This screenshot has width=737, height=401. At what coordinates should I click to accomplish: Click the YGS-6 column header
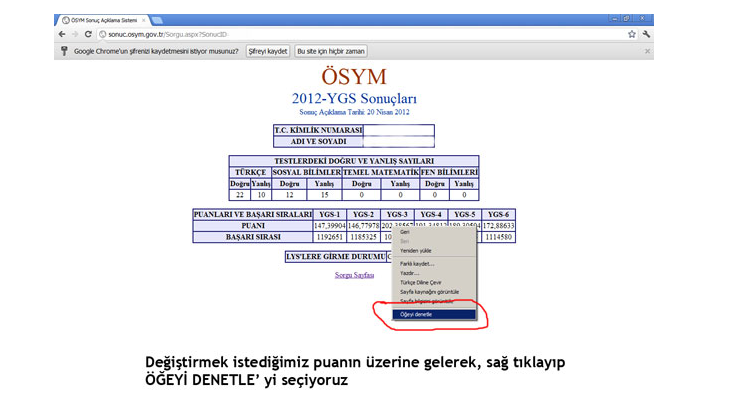[x=498, y=214]
